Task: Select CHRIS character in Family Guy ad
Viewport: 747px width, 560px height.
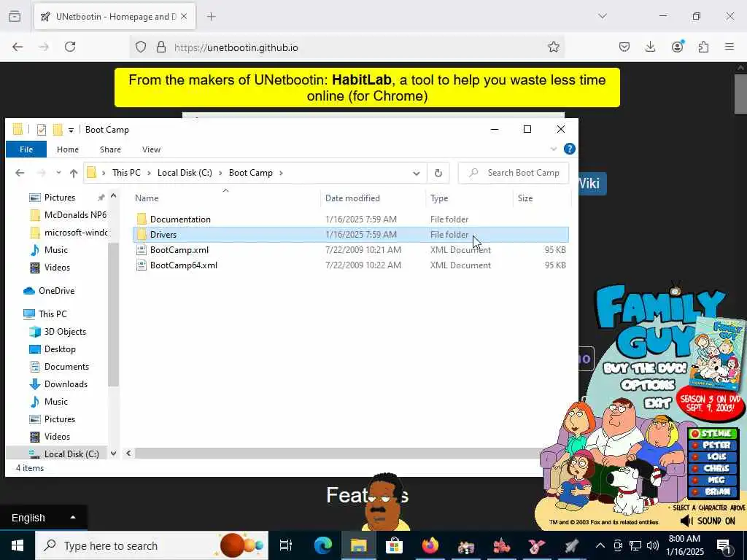Action: [x=713, y=468]
